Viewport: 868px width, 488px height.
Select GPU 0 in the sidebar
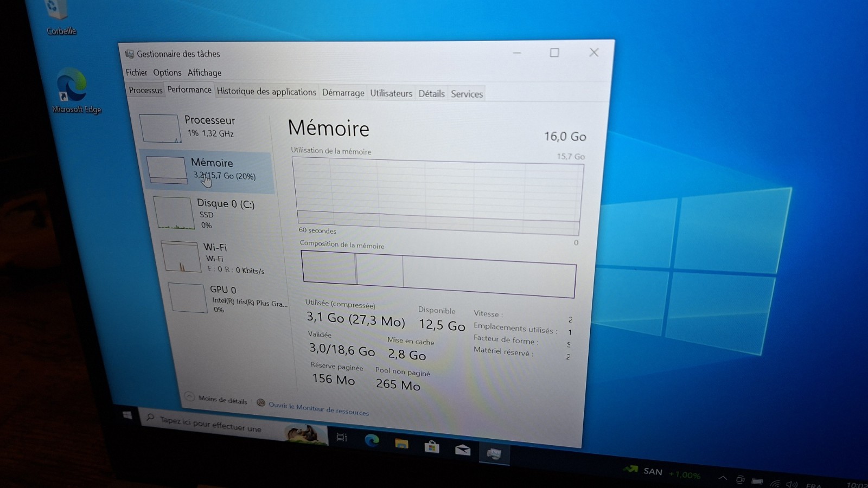(x=229, y=299)
